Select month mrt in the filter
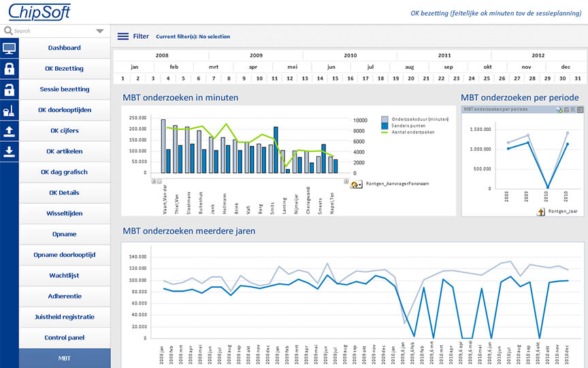This screenshot has width=588, height=368. click(214, 67)
